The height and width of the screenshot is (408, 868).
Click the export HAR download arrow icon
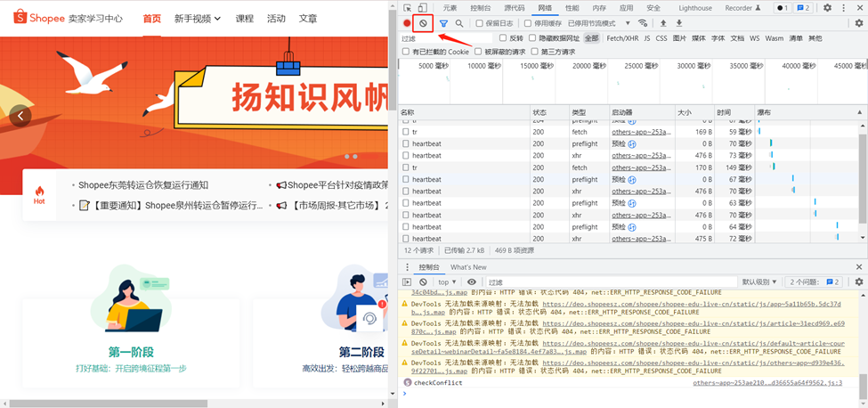pos(678,23)
